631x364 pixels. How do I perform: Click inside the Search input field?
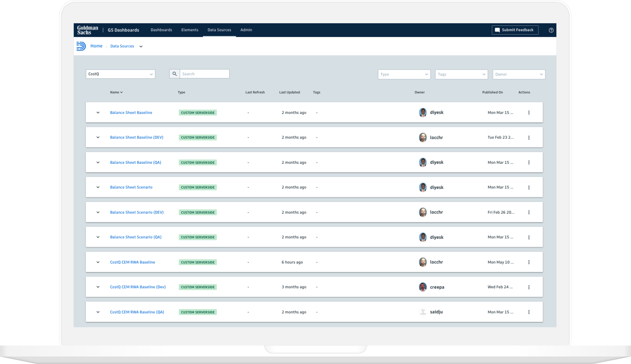pos(204,74)
